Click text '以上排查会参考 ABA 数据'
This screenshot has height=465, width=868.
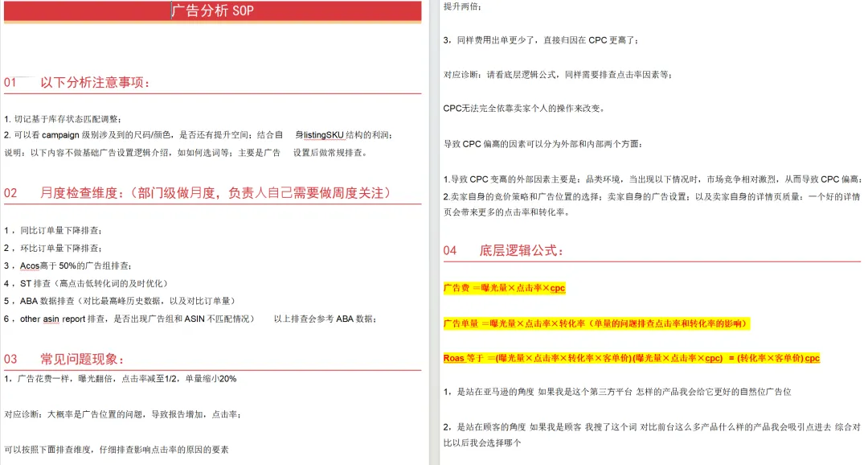(325, 319)
